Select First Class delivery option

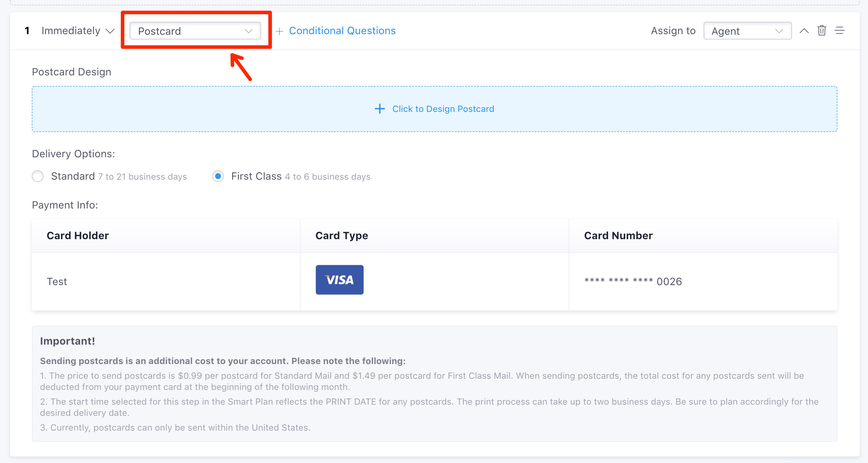point(218,176)
